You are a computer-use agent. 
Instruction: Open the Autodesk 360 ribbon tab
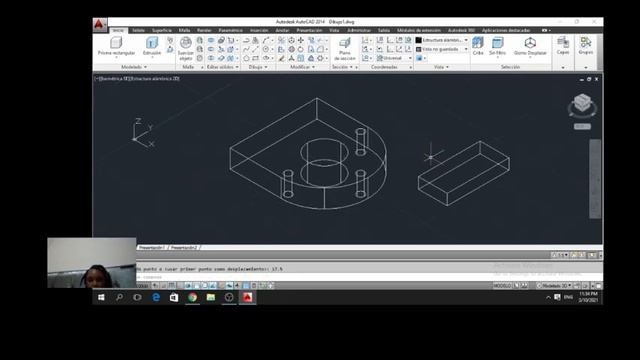click(x=461, y=31)
